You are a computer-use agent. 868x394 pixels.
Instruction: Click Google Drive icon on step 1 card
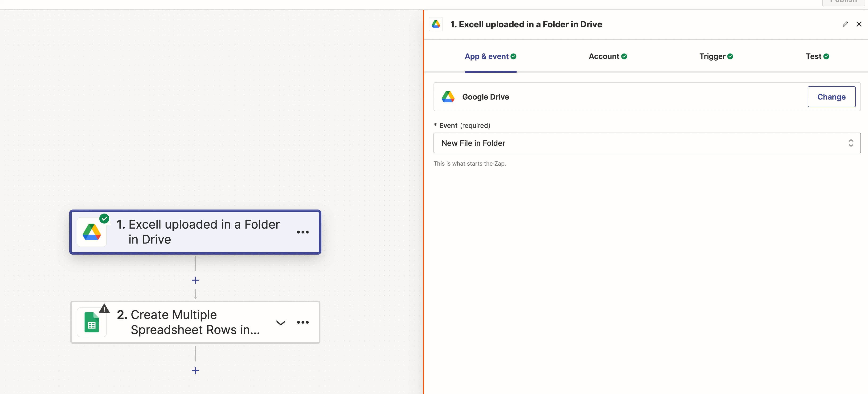click(92, 232)
